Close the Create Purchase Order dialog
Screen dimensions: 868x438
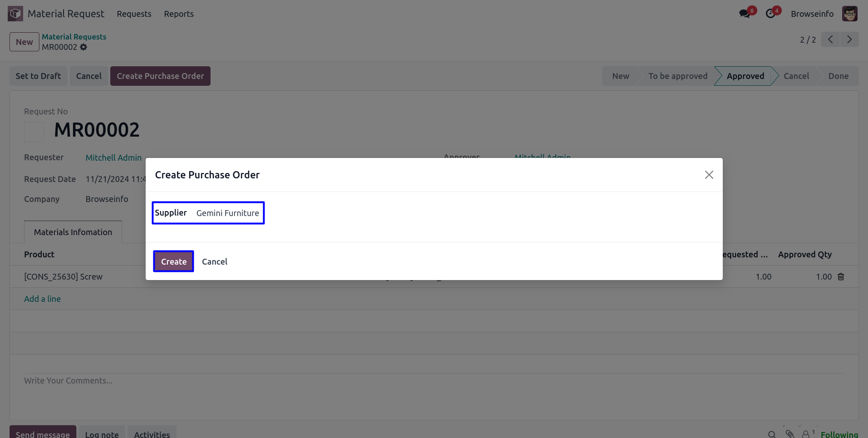[x=709, y=175]
